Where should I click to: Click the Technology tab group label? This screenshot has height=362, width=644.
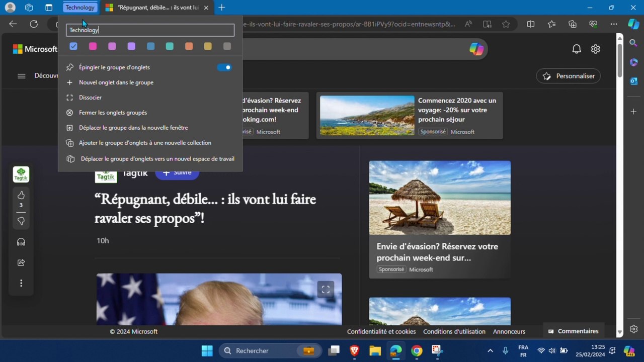(80, 8)
